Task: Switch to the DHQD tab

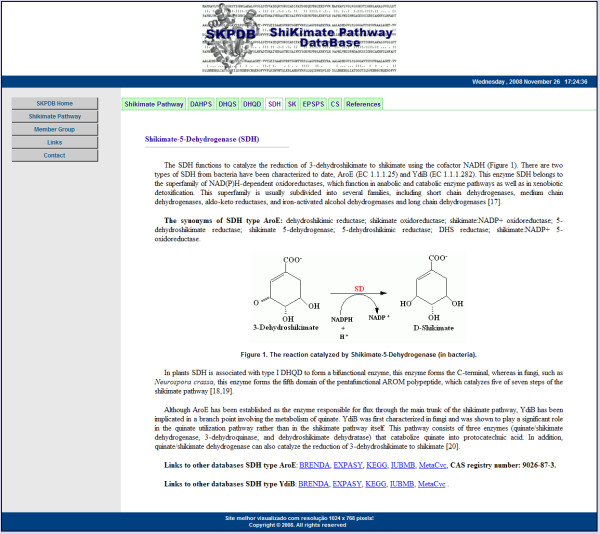Action: (x=252, y=104)
